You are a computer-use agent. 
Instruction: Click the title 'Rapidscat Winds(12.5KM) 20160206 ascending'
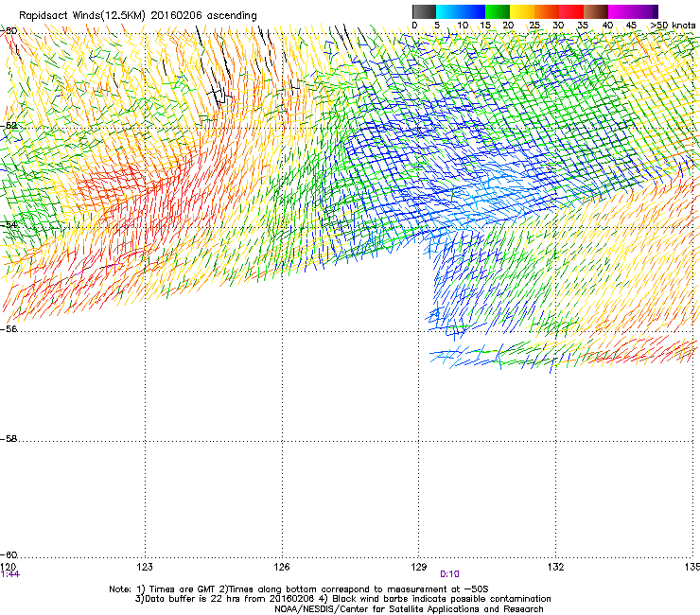coord(138,16)
